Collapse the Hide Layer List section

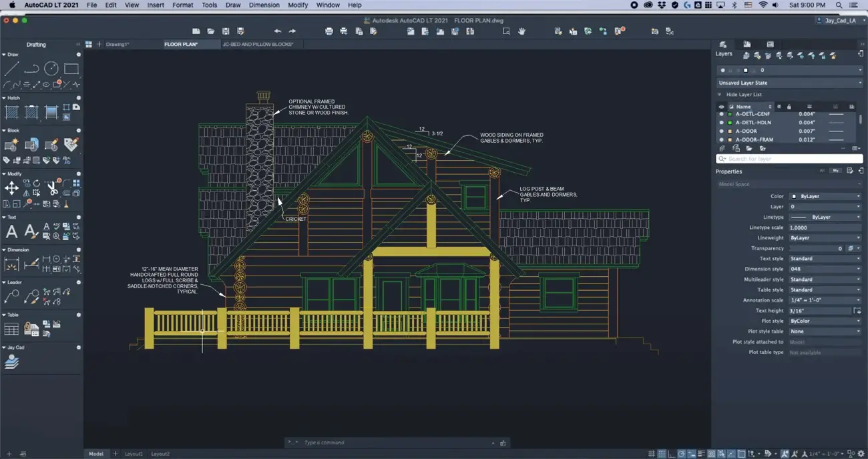click(x=719, y=94)
